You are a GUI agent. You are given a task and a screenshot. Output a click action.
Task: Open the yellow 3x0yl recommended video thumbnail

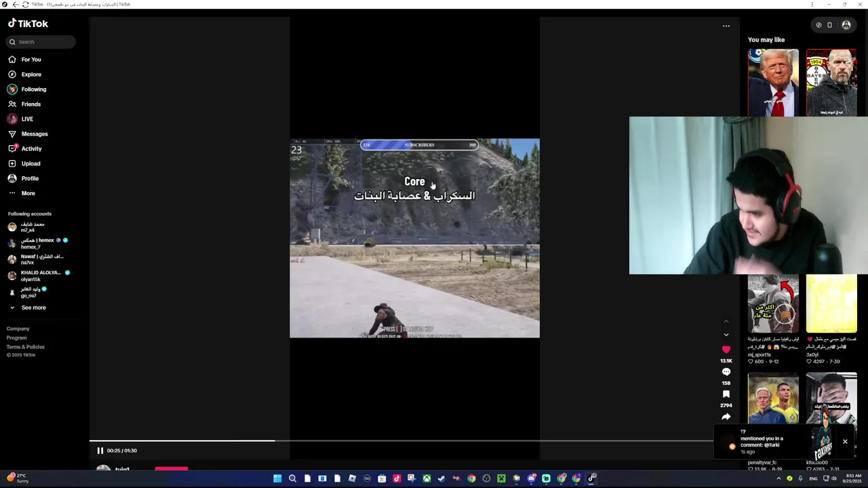(x=831, y=304)
